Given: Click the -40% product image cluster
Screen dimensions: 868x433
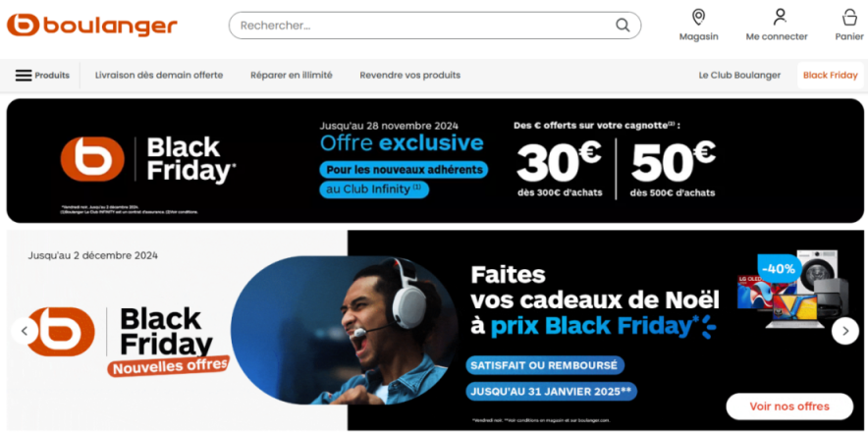Looking at the screenshot, I should click(x=792, y=290).
